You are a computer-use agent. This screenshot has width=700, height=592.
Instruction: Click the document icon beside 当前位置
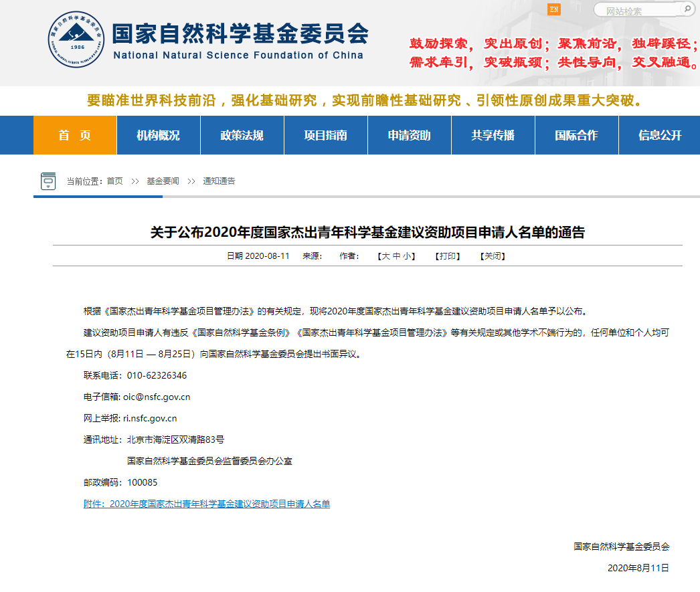47,181
